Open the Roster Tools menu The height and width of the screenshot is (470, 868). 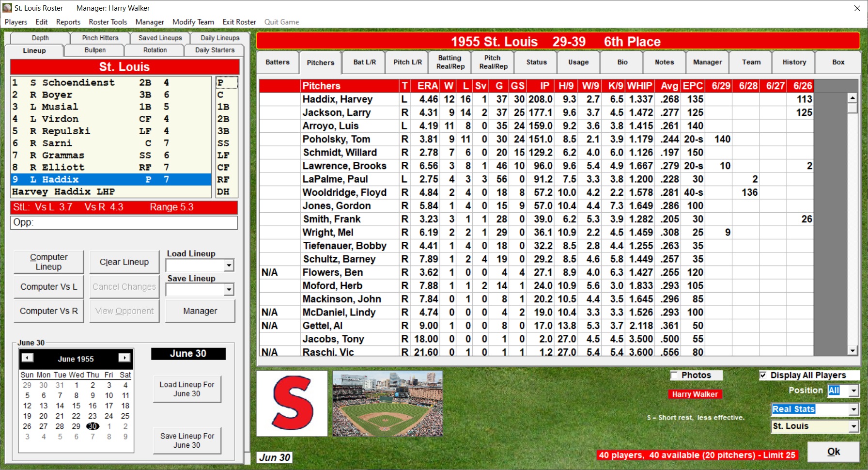tap(108, 22)
